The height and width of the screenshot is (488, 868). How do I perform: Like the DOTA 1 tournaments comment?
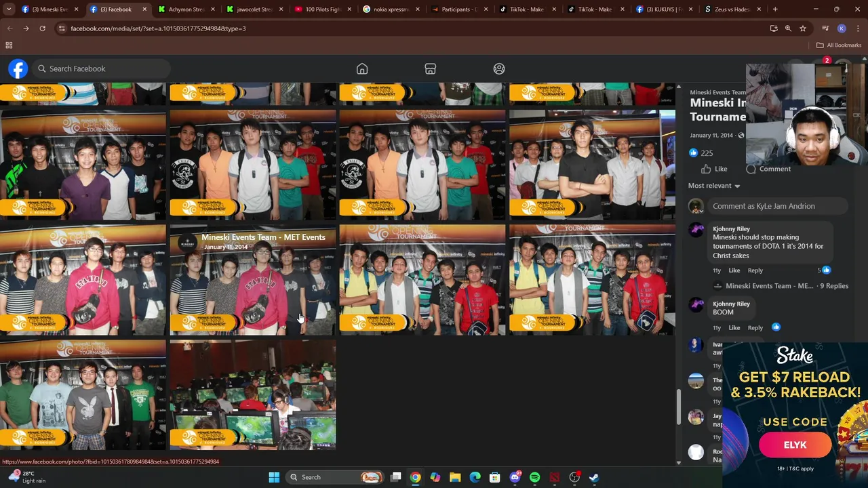pos(734,270)
